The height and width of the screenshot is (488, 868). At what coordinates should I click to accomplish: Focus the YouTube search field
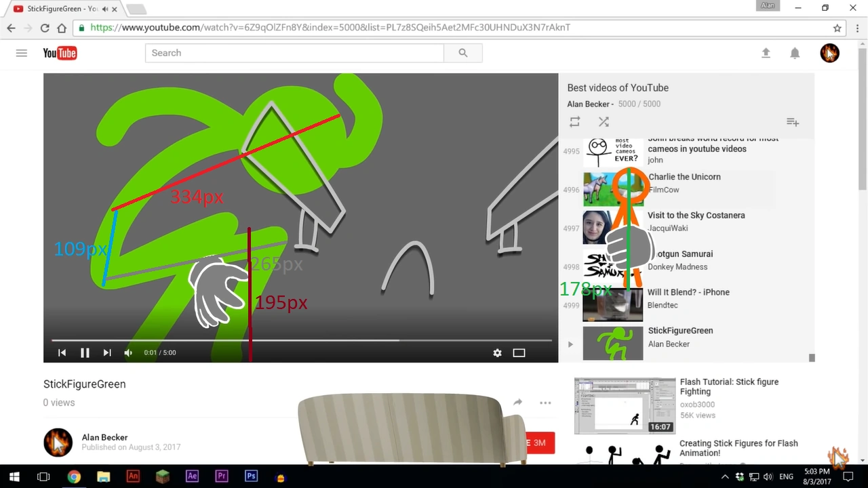pyautogui.click(x=294, y=53)
